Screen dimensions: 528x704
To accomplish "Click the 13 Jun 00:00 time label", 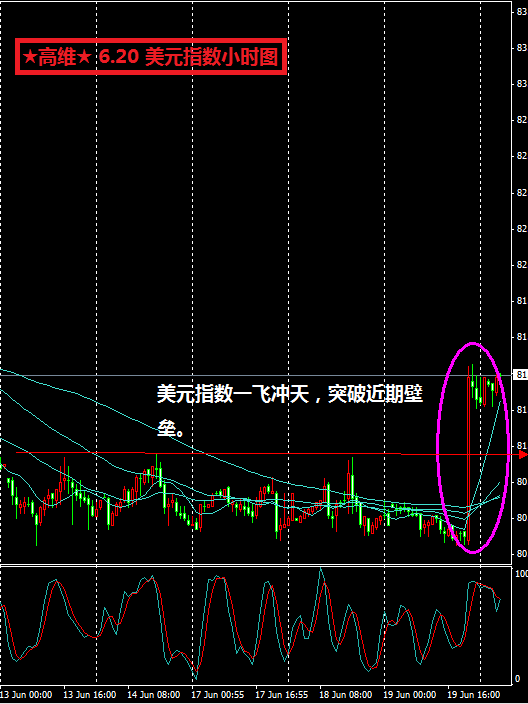I will 27,695.
